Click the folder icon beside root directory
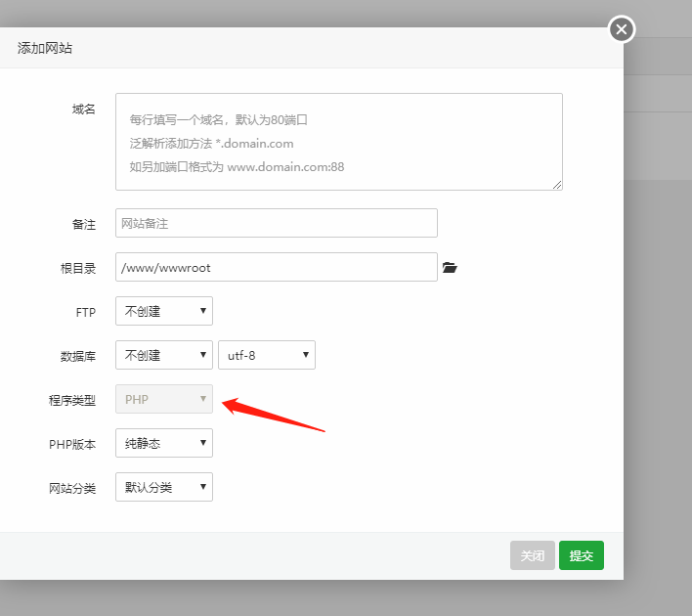The width and height of the screenshot is (692, 616). click(x=450, y=267)
